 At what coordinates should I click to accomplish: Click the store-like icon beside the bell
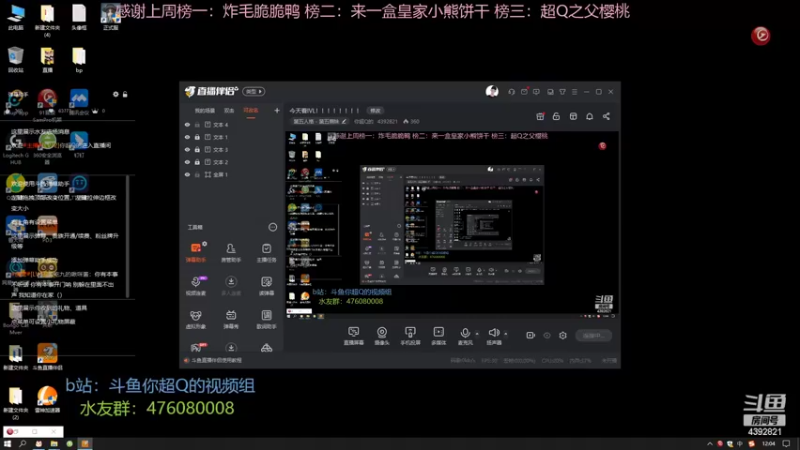coord(573,116)
